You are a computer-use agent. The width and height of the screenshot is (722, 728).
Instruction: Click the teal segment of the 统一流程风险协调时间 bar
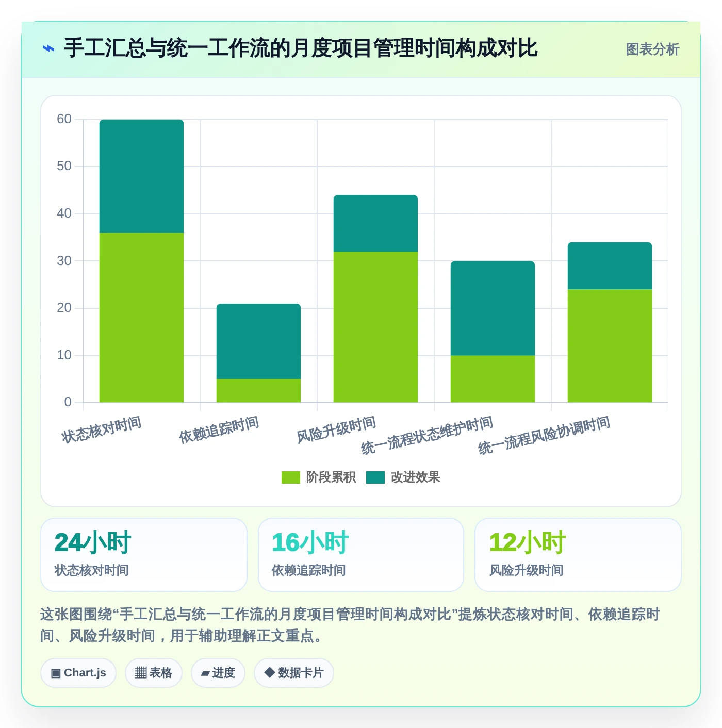[x=610, y=266]
